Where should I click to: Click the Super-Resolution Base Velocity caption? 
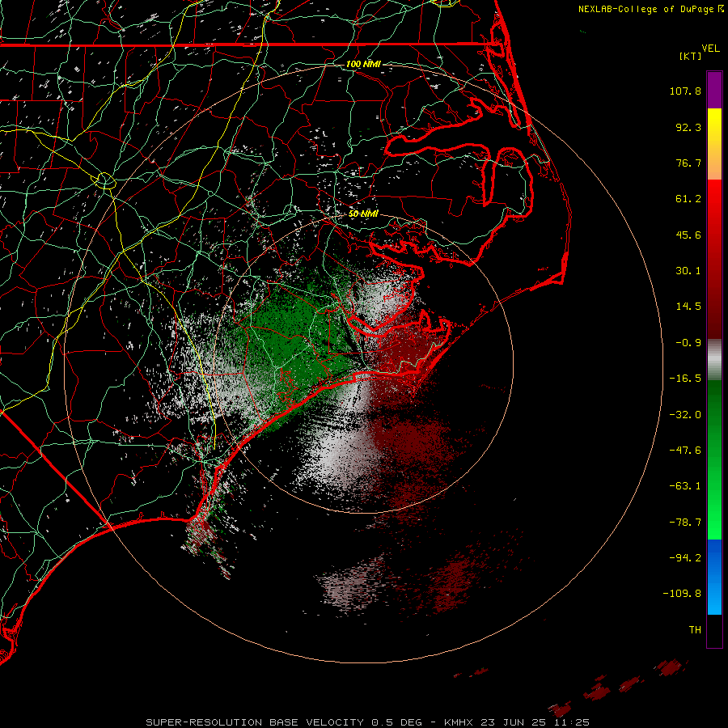[x=367, y=722]
